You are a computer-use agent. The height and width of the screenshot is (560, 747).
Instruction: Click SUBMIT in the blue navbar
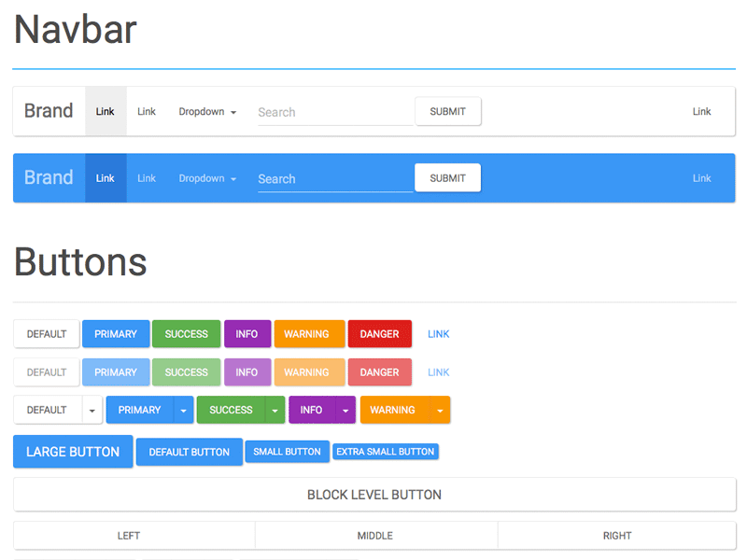[x=448, y=177]
